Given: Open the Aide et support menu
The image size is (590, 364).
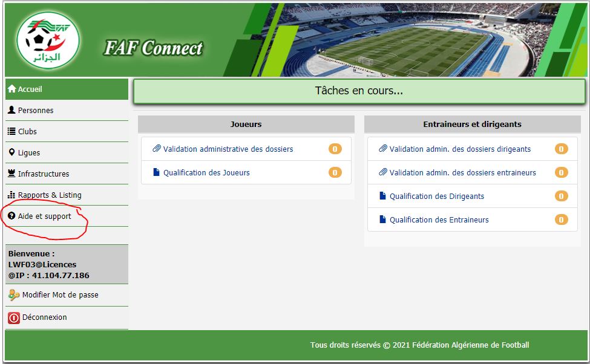Looking at the screenshot, I should [x=44, y=216].
